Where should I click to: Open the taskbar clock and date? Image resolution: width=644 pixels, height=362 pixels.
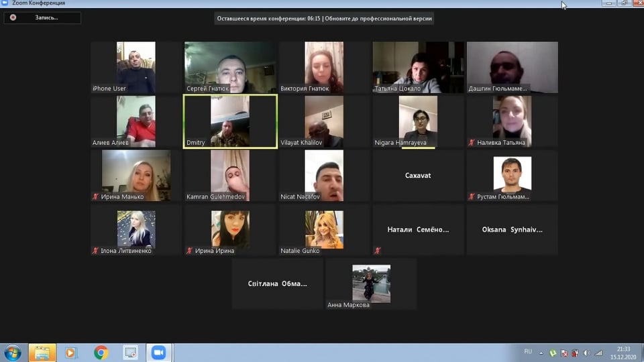(x=623, y=353)
